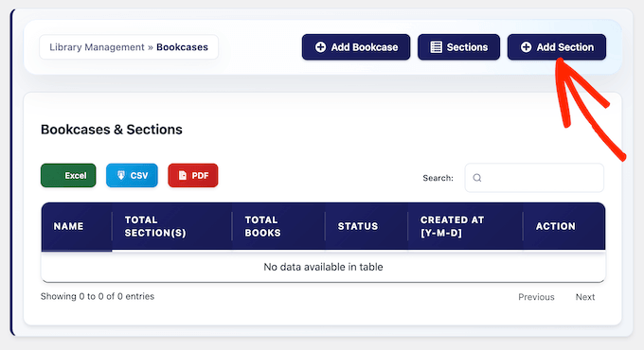Open the Library Management breadcrumb link
The width and height of the screenshot is (644, 350).
(97, 47)
